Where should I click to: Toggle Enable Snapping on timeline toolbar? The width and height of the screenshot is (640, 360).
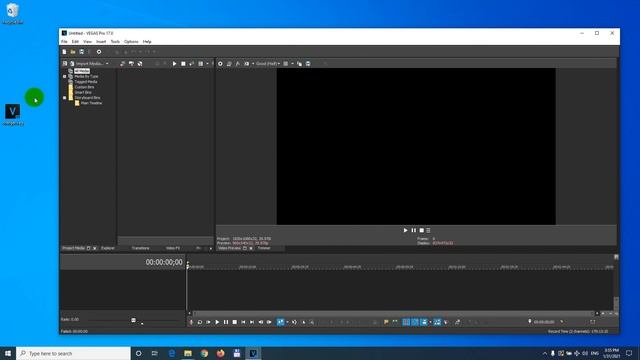[406, 322]
